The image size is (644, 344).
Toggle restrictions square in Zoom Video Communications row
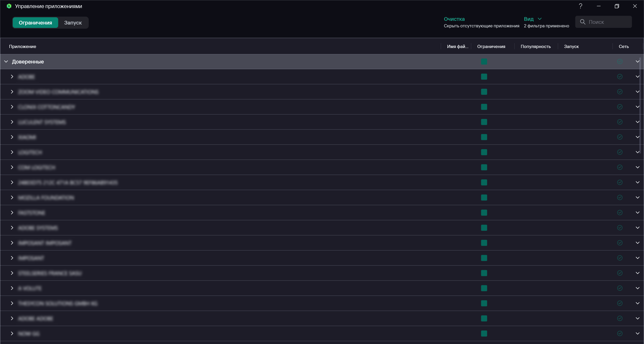coord(484,92)
